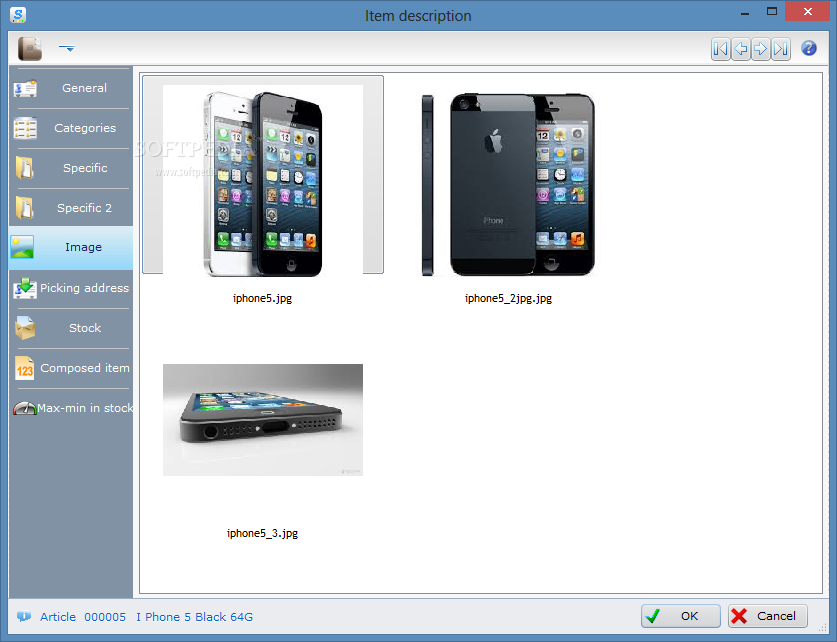
Task: Click the application icon in title bar
Action: 18,15
